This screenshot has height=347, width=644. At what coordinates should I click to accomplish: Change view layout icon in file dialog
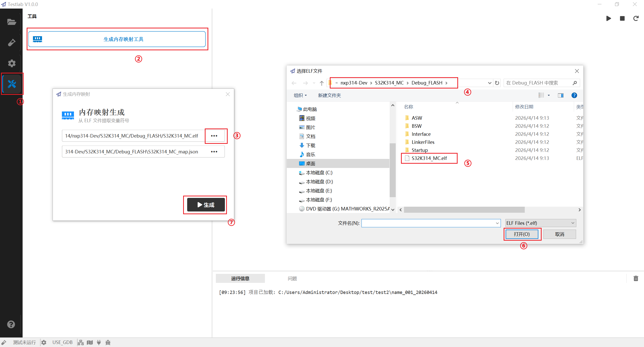[x=541, y=95]
